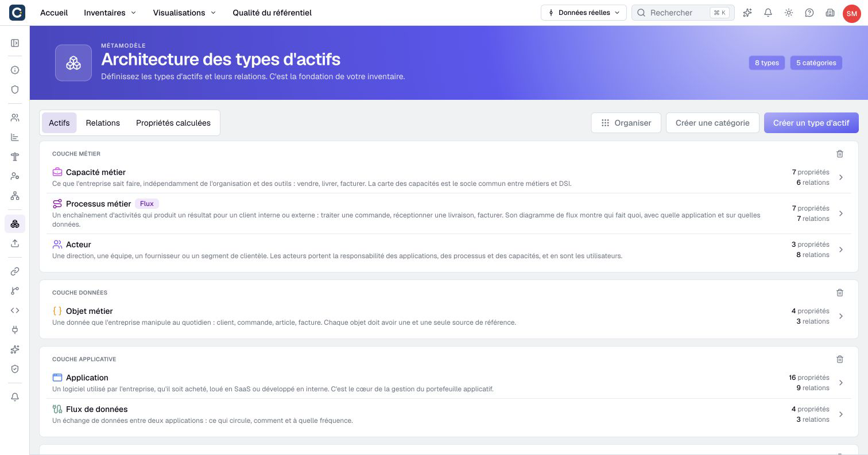Open the hierarchy tree icon in the sidebar
Viewport: 868px width, 455px height.
coord(15,196)
